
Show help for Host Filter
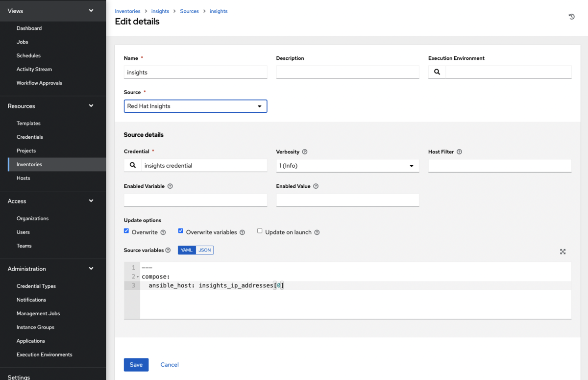click(459, 152)
